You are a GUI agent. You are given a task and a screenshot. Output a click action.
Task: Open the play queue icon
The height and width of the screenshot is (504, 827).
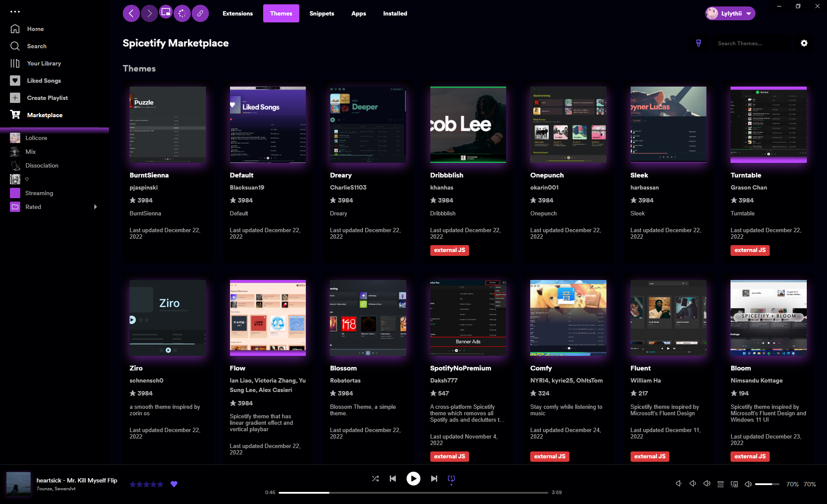(x=721, y=484)
